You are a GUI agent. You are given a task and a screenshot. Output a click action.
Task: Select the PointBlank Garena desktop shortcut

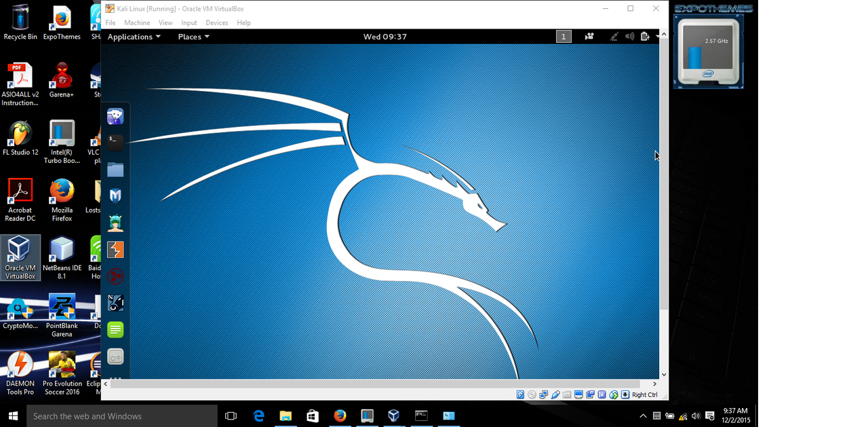click(x=62, y=316)
